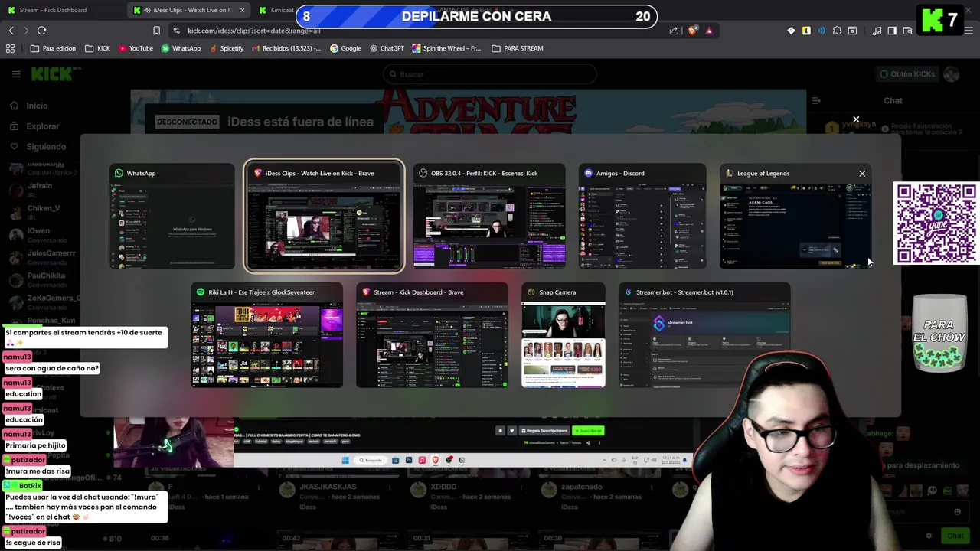The image size is (980, 551).
Task: Open the Brave Shields lion icon
Action: point(693,31)
